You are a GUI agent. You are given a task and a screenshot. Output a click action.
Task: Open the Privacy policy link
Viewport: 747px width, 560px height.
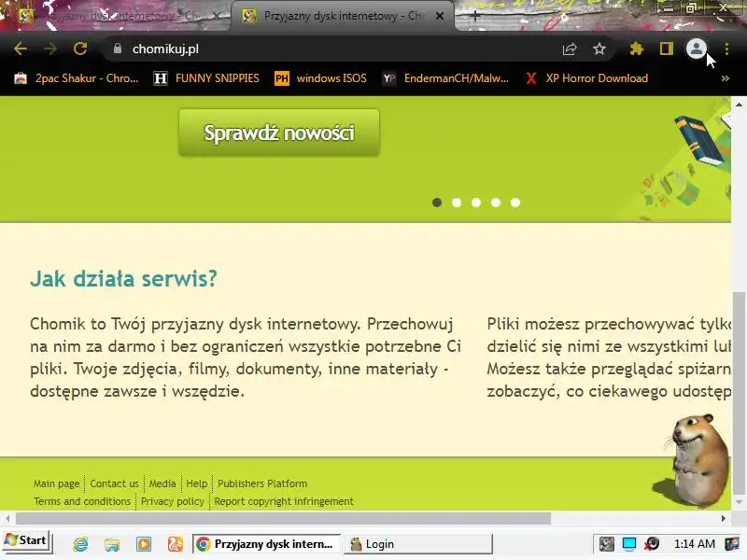click(x=173, y=501)
